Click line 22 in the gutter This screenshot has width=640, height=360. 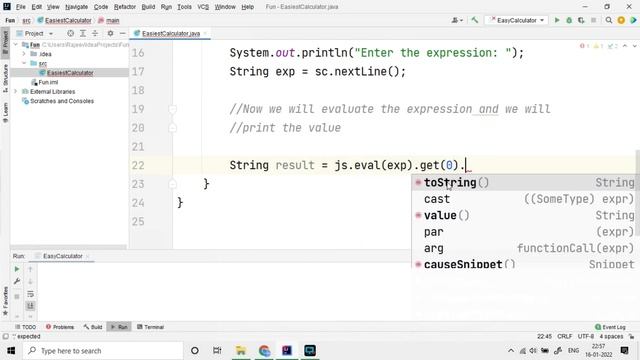138,165
